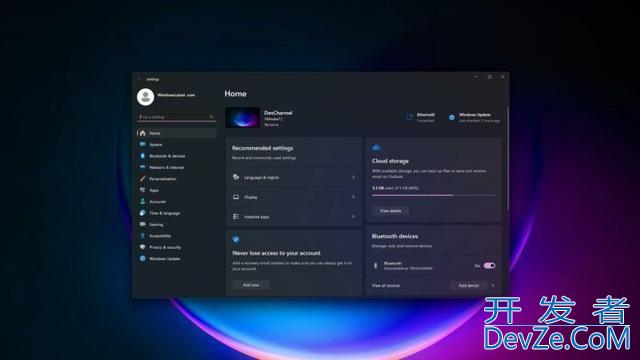Focus the Find a setting search field
Image resolution: width=640 pixels, height=360 pixels.
point(176,117)
